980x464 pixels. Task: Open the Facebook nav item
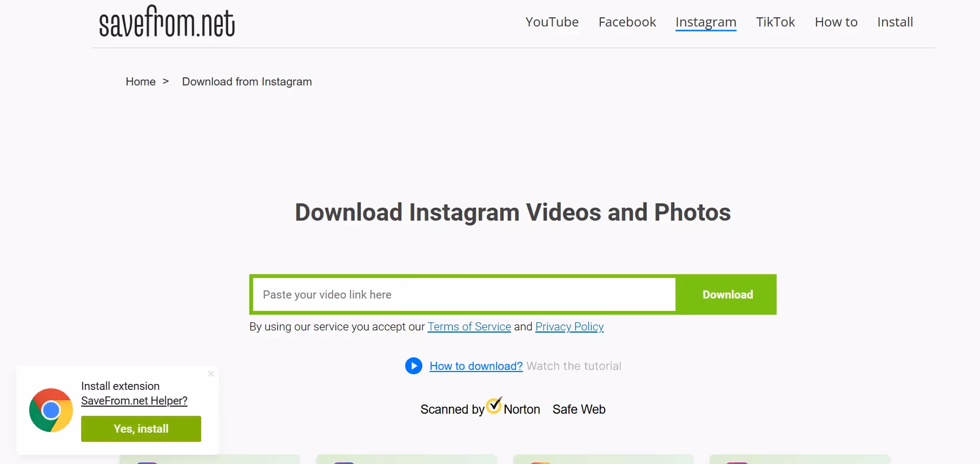627,22
